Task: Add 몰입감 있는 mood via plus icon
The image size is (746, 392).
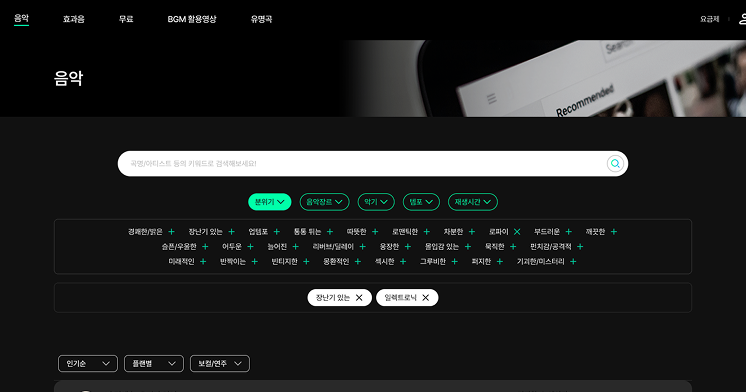Action: pyautogui.click(x=468, y=246)
